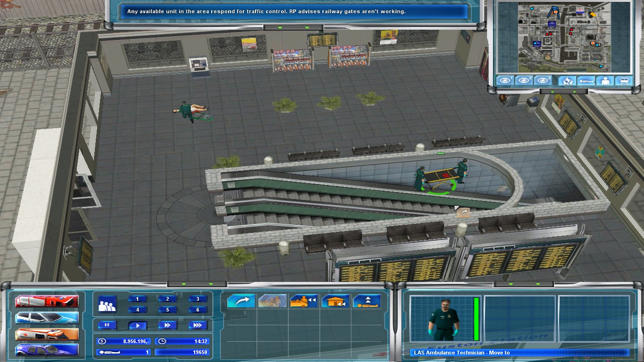Screen dimensions: 644x362
Task: Toggle injured persons filter on minimap
Action: coord(586,81)
